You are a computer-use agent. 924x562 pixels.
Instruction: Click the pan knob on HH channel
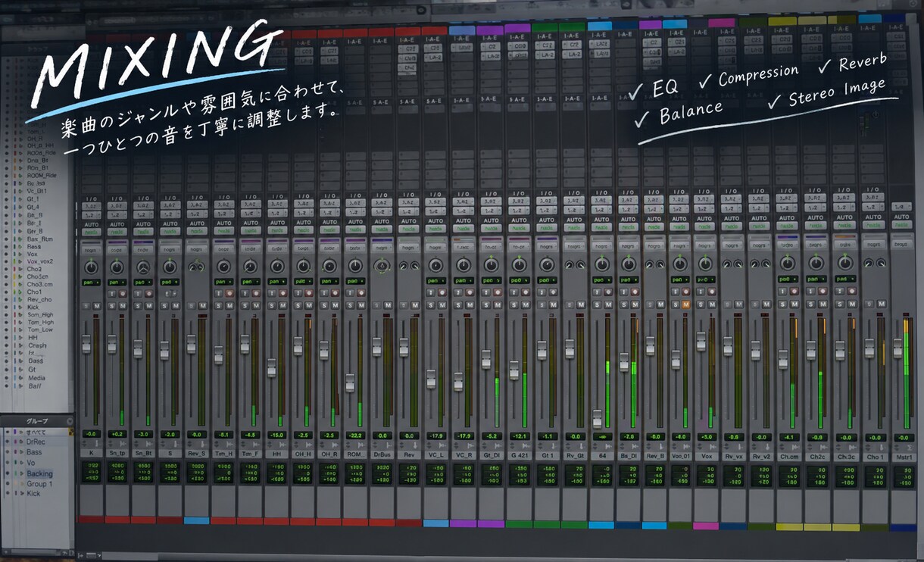tap(276, 267)
